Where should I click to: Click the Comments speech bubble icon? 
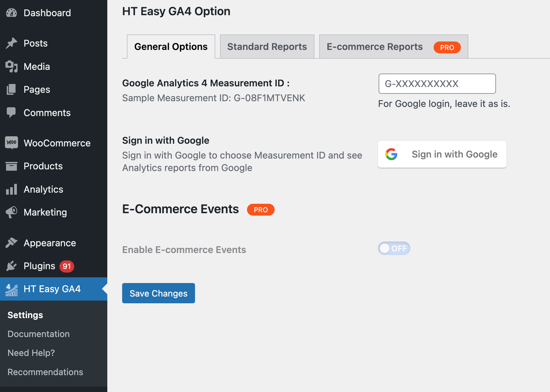point(11,113)
